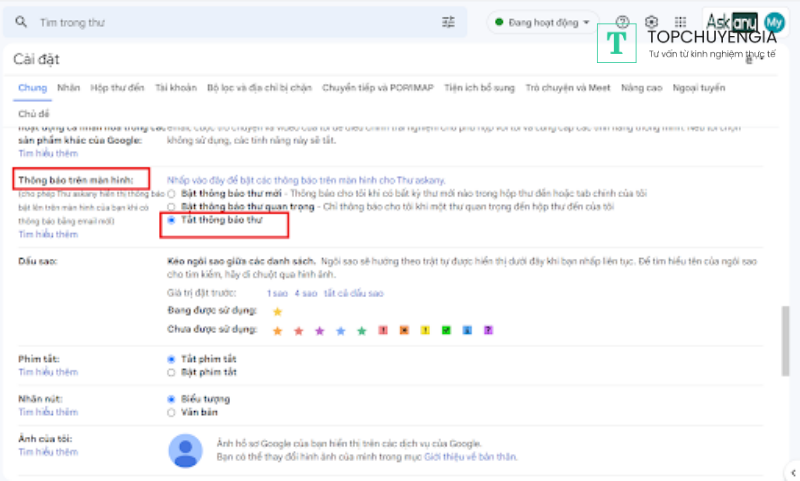Click the '4 sao' preset link
This screenshot has width=800, height=481.
click(x=305, y=293)
